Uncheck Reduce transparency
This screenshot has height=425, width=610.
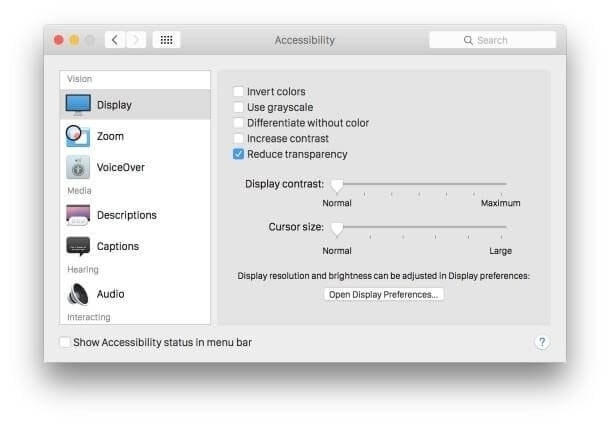pos(238,154)
